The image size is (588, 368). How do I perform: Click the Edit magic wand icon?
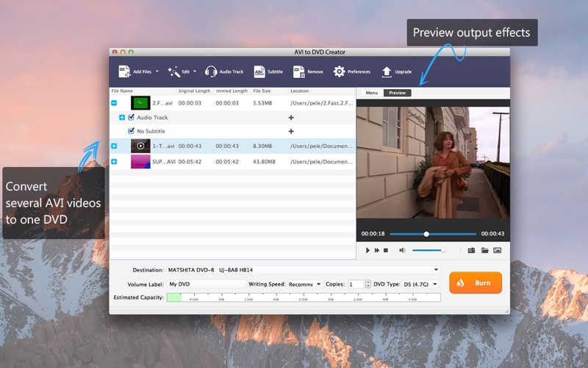coord(173,71)
